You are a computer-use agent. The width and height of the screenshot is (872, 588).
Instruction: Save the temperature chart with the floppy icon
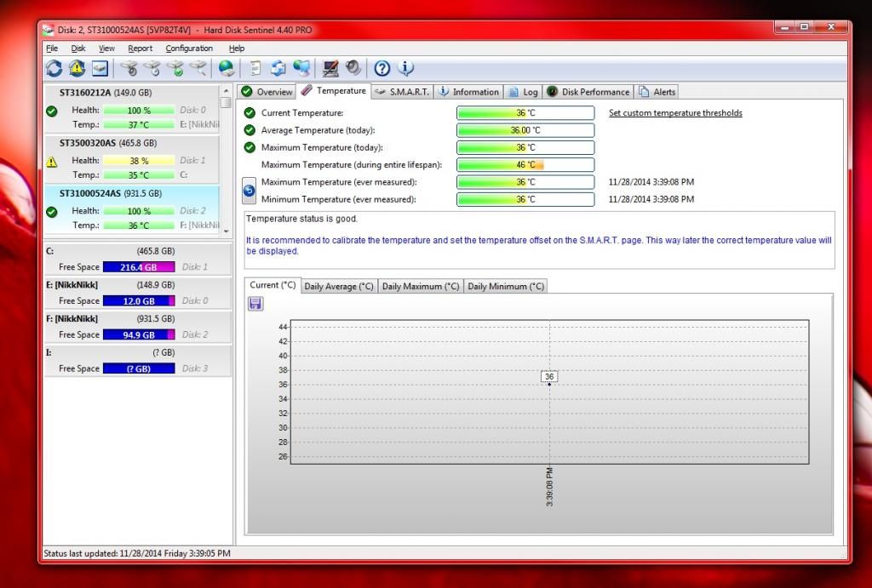(x=255, y=304)
